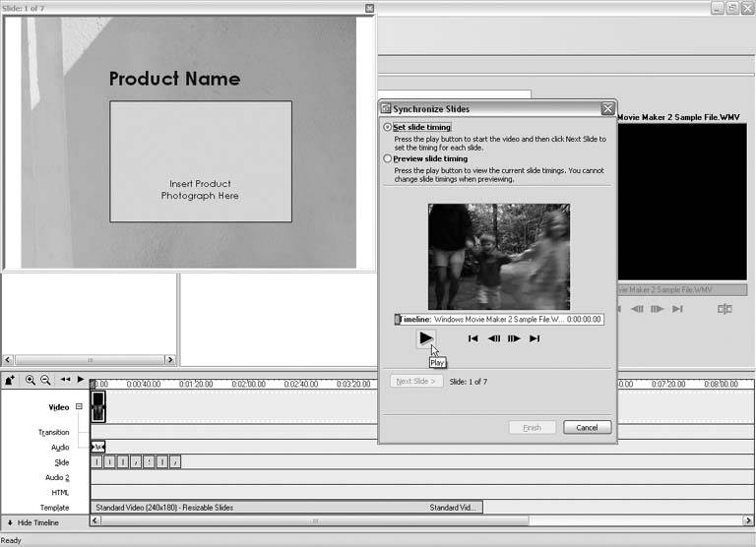Viewport: 756px width, 547px height.
Task: Click the audio clip on the Audio track
Action: click(x=98, y=447)
